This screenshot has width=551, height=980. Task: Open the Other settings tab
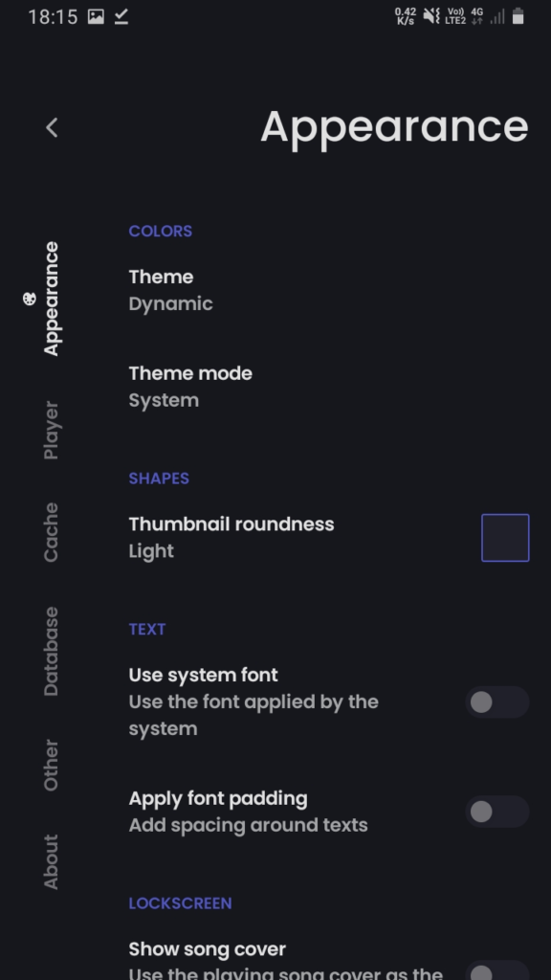(x=52, y=765)
